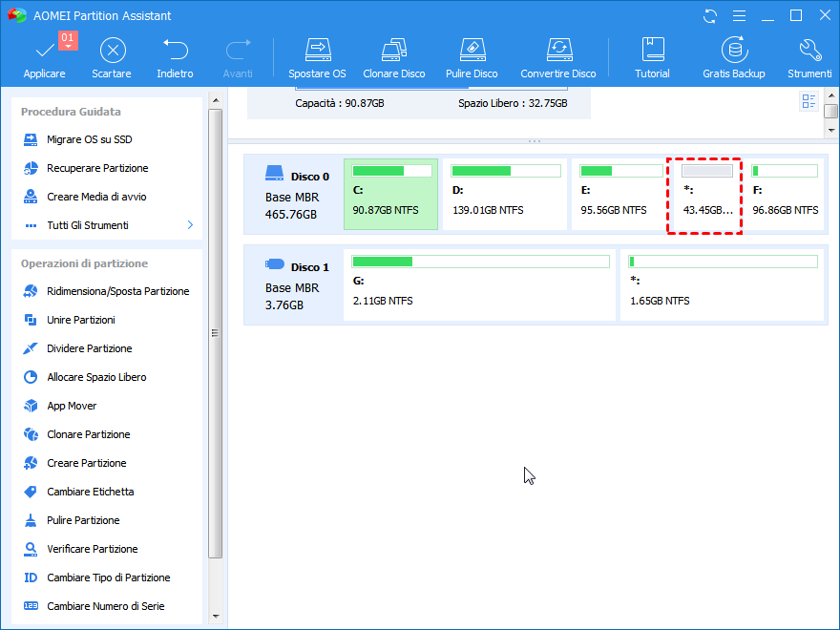Click the Disco 0 465.76GB size
The image size is (840, 630).
click(x=291, y=215)
